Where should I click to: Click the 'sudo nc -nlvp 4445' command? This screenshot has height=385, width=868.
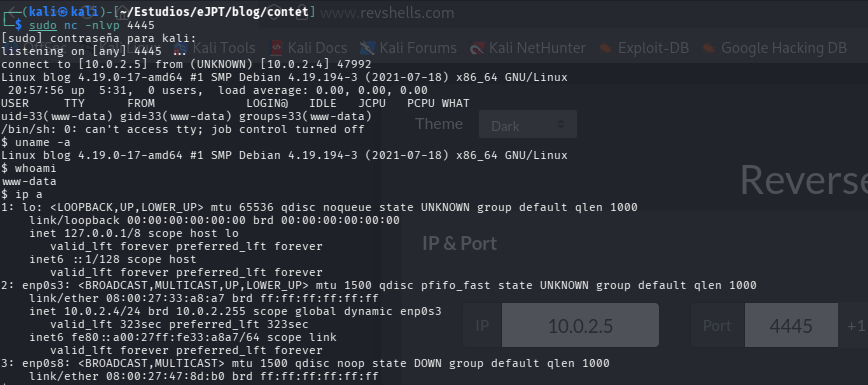click(x=92, y=25)
